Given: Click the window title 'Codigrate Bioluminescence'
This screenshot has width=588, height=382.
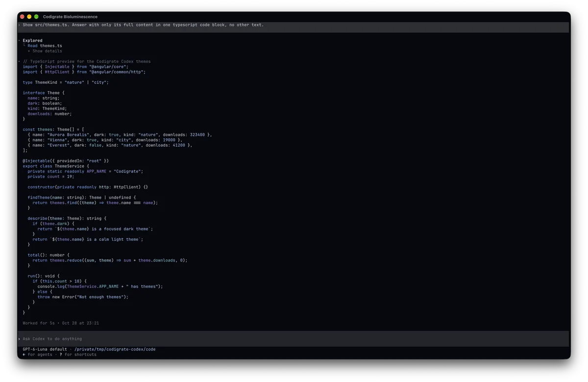Looking at the screenshot, I should (x=70, y=17).
